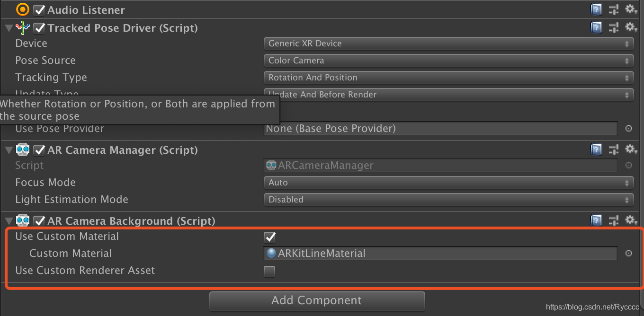Click the Use Pose Provider label
Viewport: 644px width, 316px height.
pos(60,128)
